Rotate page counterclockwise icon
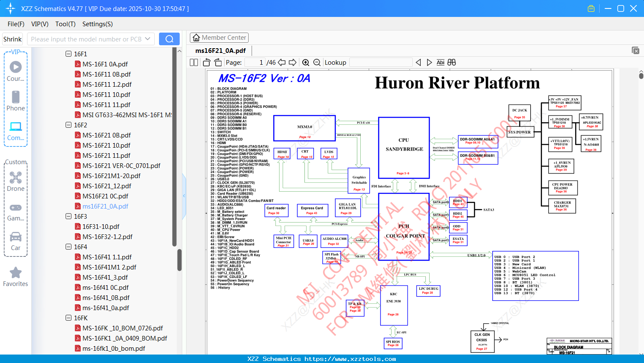The image size is (644, 363). pos(206,63)
